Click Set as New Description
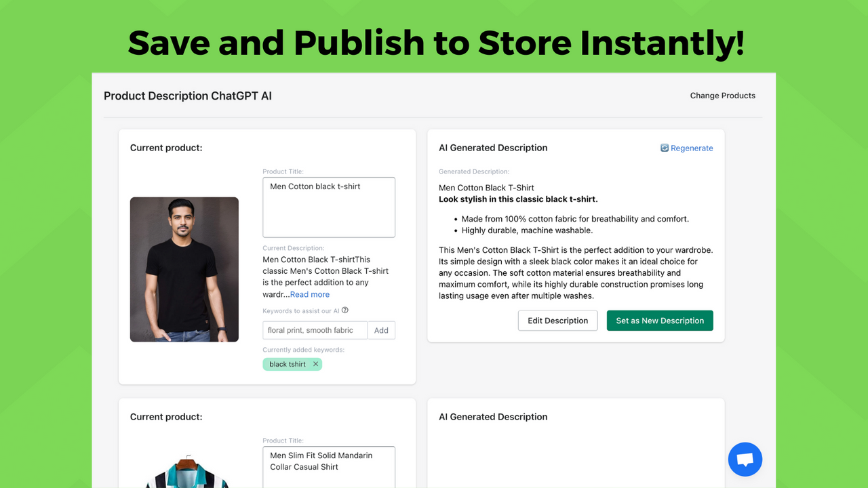The image size is (868, 488). click(659, 320)
